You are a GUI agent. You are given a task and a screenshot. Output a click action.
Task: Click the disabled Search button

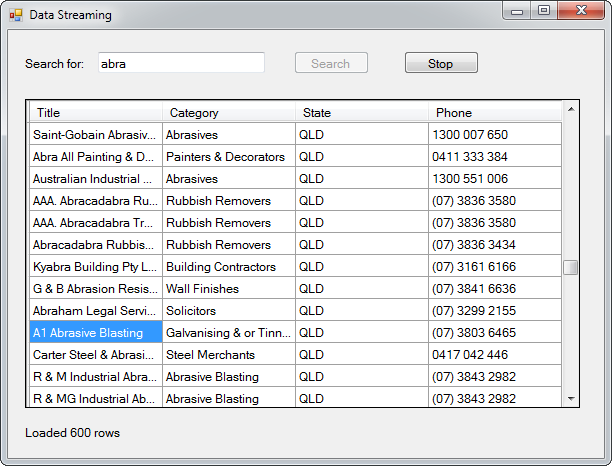(x=331, y=63)
